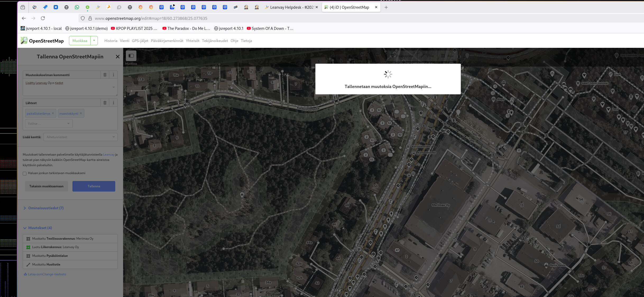Open info icon for Lähteet field
The height and width of the screenshot is (297, 644).
[x=113, y=103]
